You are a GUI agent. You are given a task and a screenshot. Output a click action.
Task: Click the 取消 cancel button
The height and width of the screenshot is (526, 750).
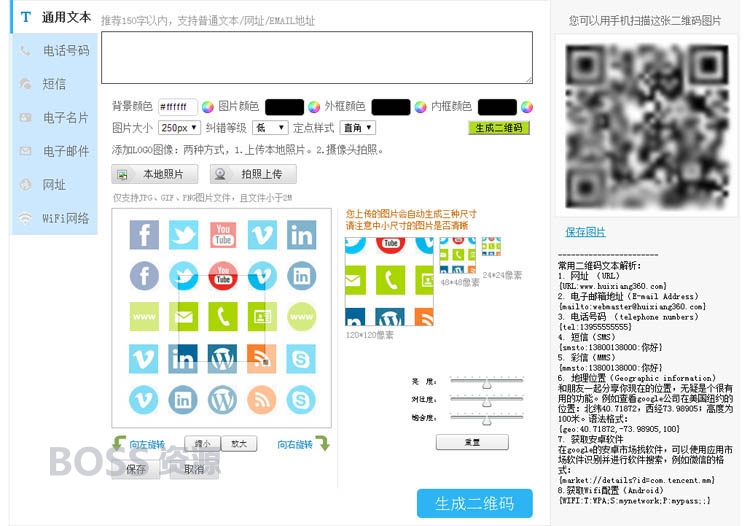[x=194, y=470]
